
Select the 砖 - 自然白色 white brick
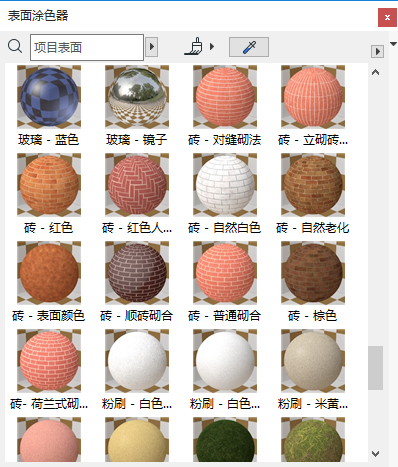[x=225, y=185]
